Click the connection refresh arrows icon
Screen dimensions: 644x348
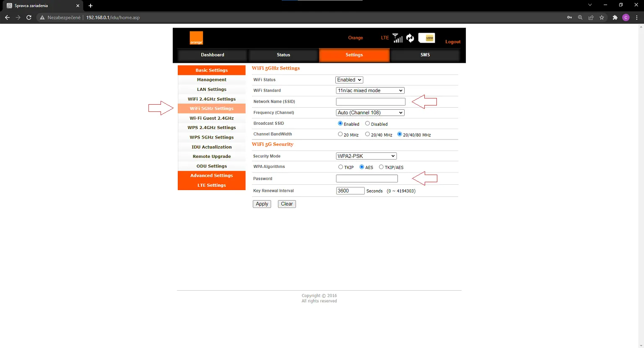tap(410, 38)
